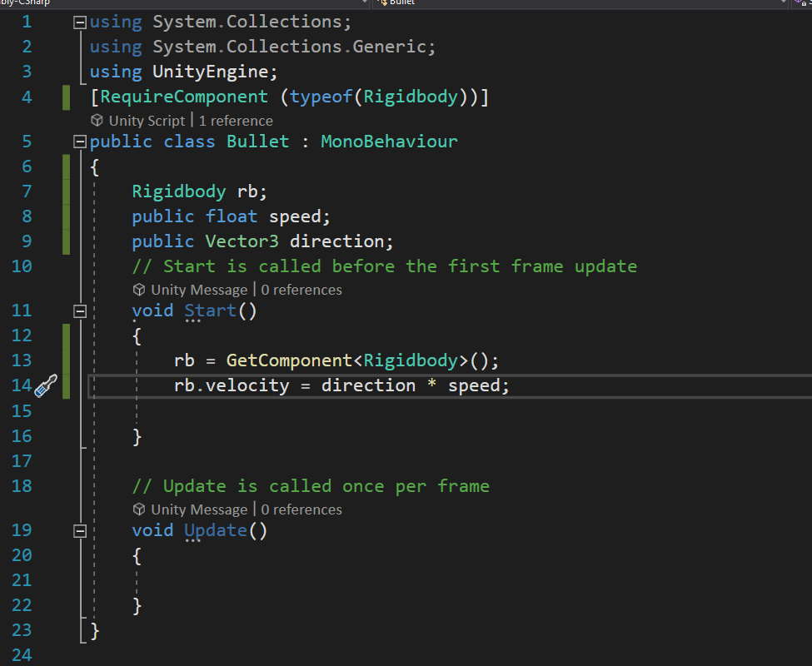This screenshot has height=666, width=812.
Task: Open '0 references' link above Update method
Action: point(301,509)
